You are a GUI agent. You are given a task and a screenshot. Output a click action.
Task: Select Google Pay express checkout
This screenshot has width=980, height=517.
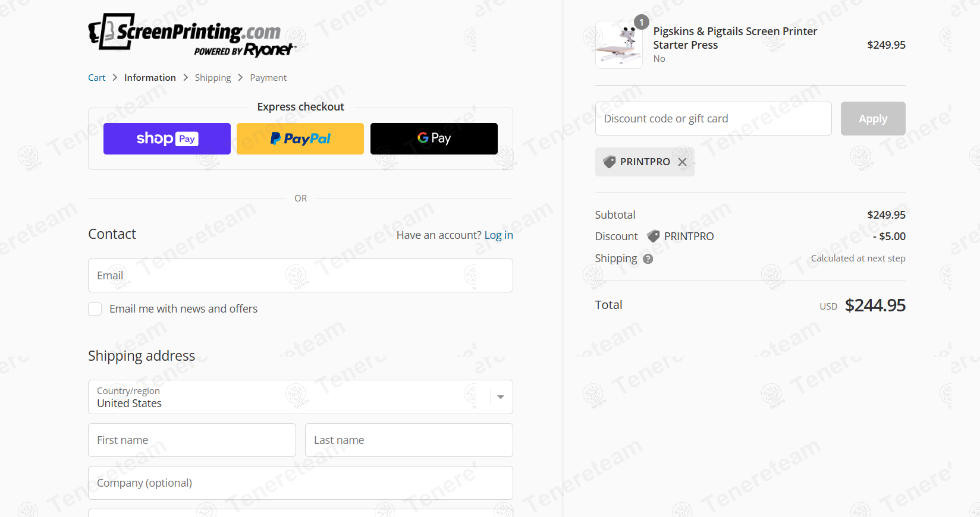(434, 138)
